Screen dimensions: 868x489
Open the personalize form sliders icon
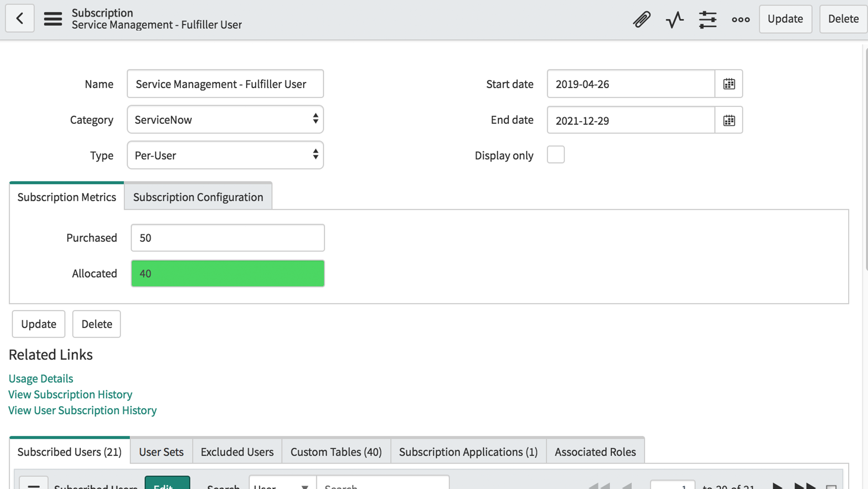pyautogui.click(x=708, y=19)
